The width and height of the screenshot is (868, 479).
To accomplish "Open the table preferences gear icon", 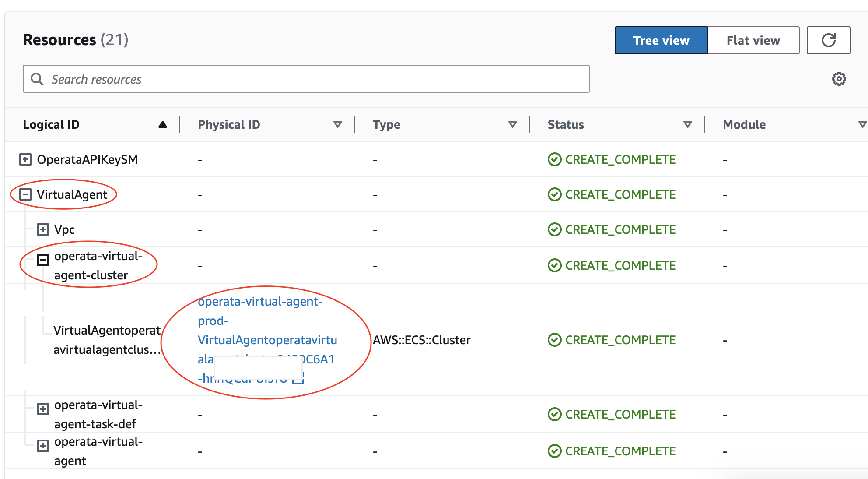I will [839, 79].
